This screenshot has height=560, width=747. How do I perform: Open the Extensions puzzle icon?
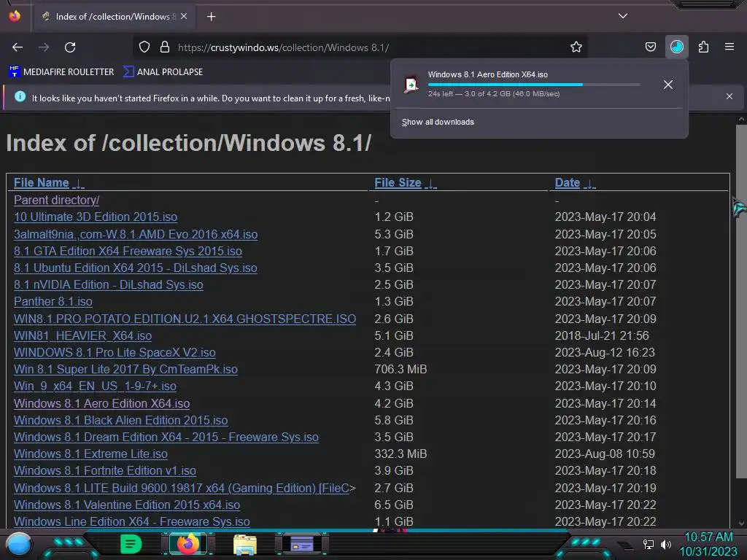pyautogui.click(x=703, y=47)
